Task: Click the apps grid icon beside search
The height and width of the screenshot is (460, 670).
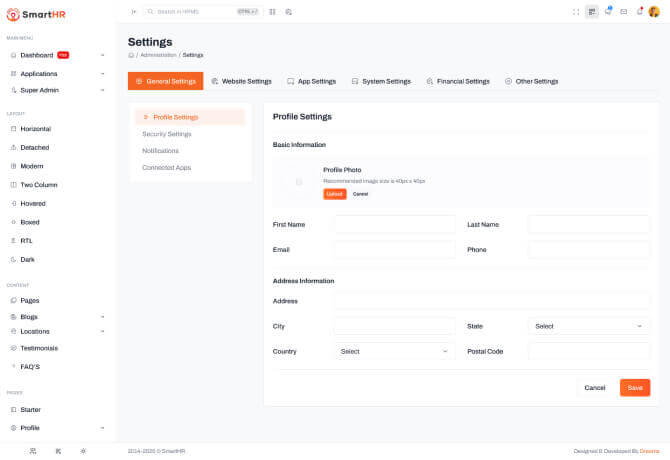Action: click(x=272, y=11)
